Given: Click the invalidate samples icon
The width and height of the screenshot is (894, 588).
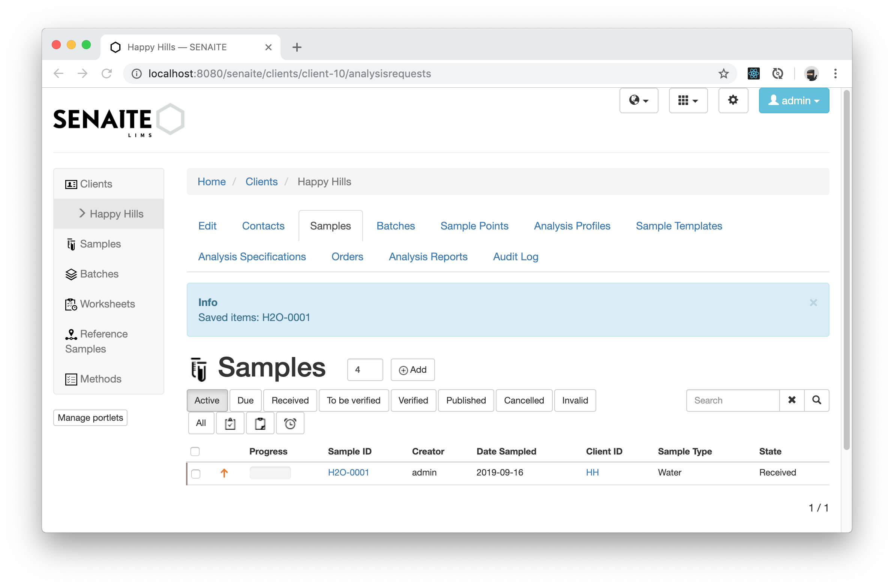Looking at the screenshot, I should [x=260, y=423].
